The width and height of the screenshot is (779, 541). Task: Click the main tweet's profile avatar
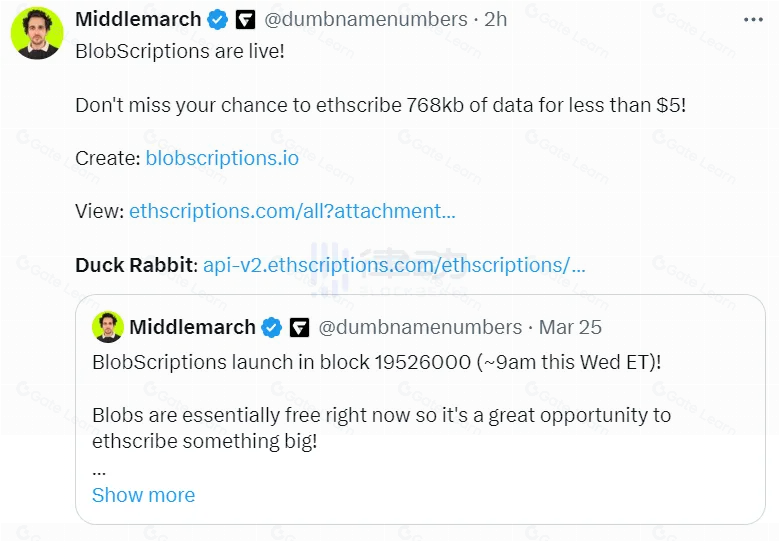37,32
